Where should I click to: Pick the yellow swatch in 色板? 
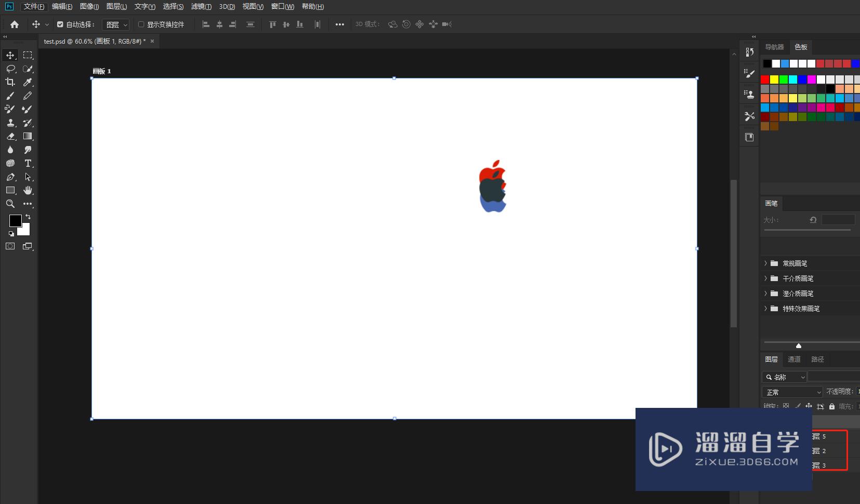[774, 79]
